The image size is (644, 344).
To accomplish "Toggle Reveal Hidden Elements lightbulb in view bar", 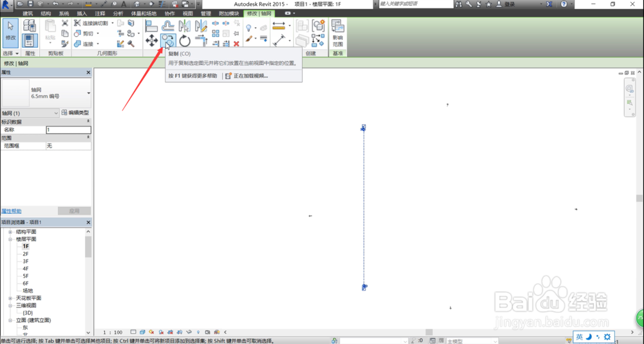I will click(x=198, y=332).
